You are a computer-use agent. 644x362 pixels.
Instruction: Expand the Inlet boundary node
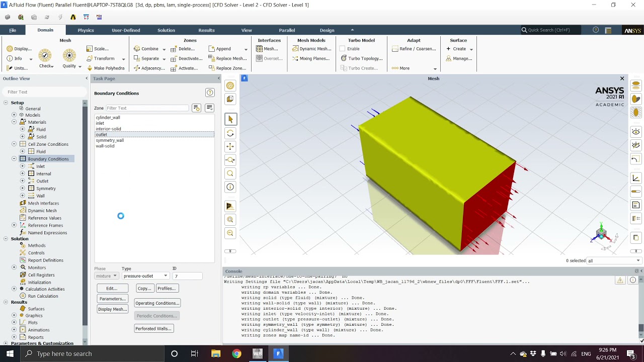[22, 166]
